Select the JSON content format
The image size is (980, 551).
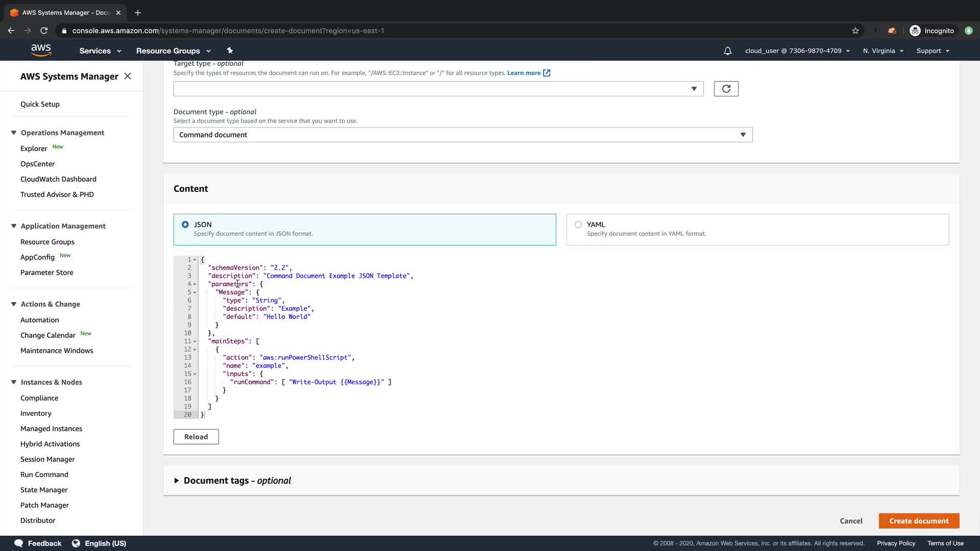(x=185, y=224)
